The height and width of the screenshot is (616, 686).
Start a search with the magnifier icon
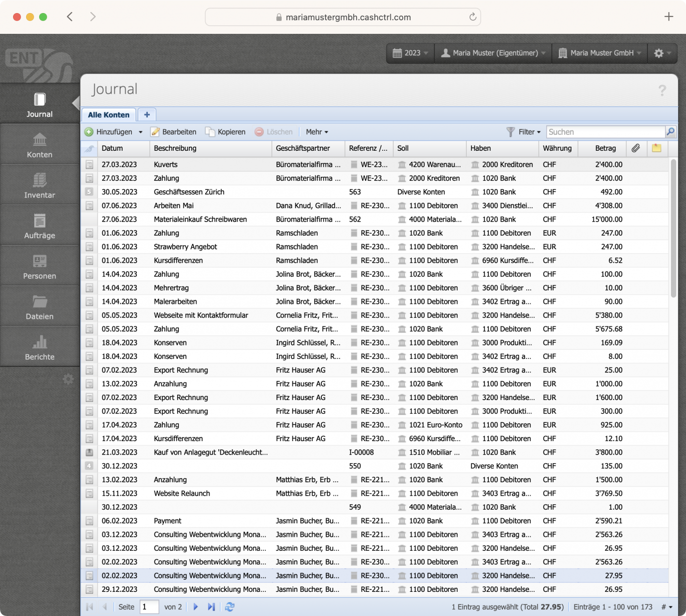[671, 131]
